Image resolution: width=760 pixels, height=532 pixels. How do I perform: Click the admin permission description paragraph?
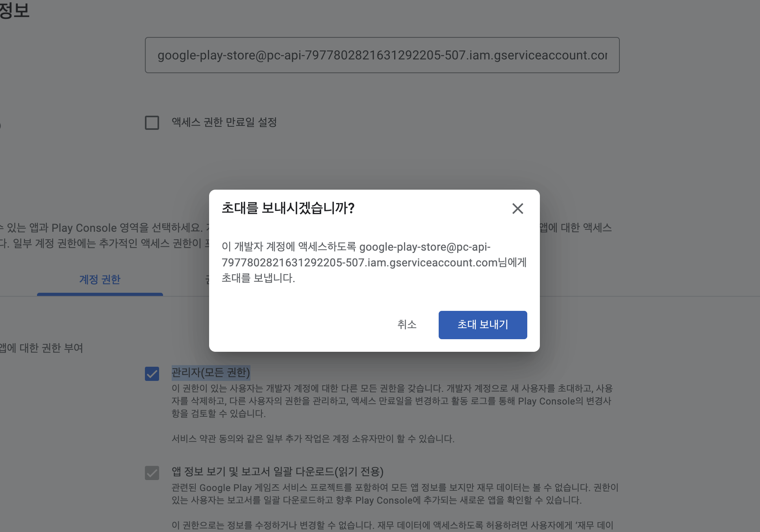[392, 401]
